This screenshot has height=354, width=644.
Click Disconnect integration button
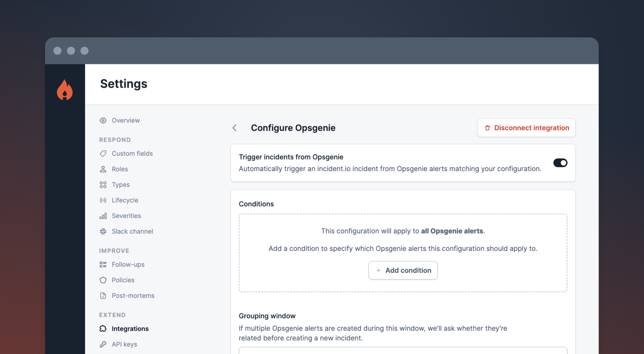526,128
